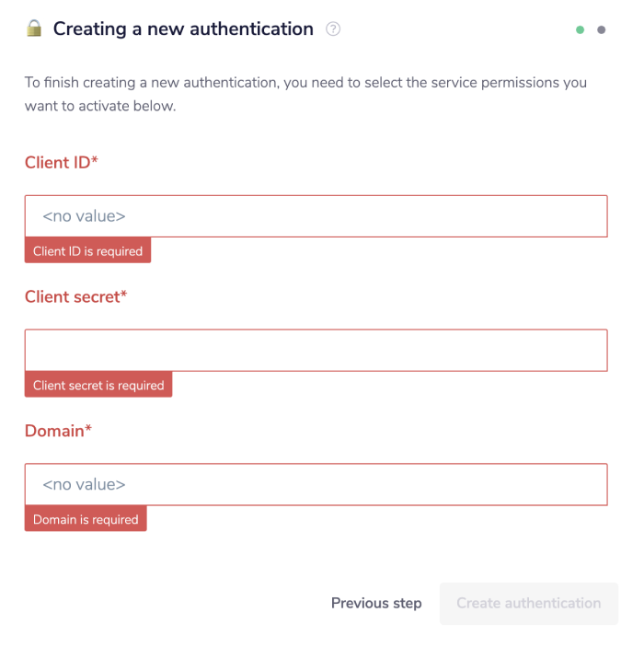Click the required asterisk after Client ID
The height and width of the screenshot is (647, 644).
click(95, 161)
